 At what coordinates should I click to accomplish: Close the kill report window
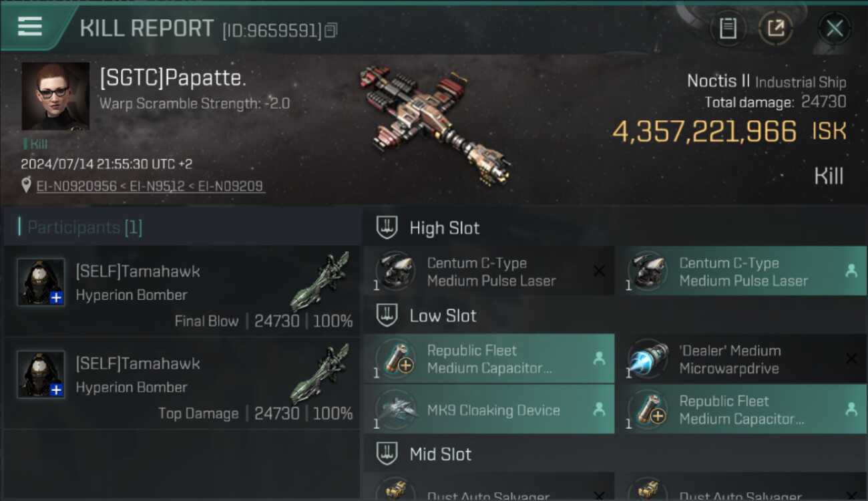(x=835, y=28)
